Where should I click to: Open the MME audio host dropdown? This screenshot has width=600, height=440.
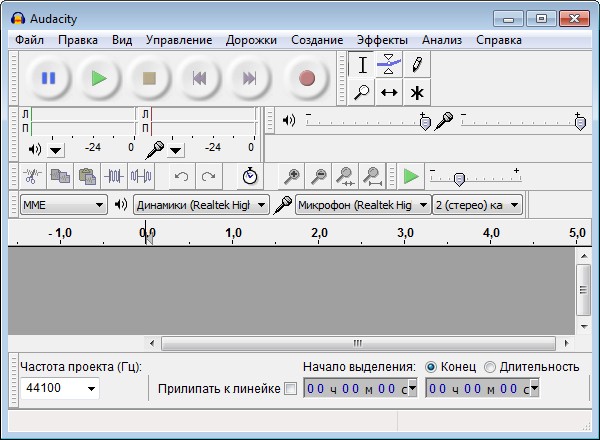(64, 205)
